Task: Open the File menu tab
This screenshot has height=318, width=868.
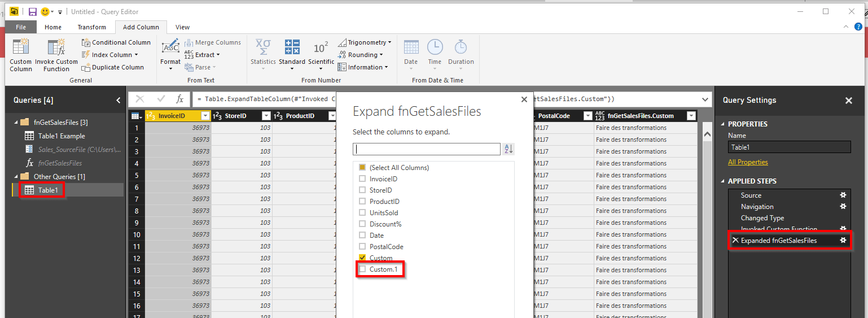Action: 21,27
